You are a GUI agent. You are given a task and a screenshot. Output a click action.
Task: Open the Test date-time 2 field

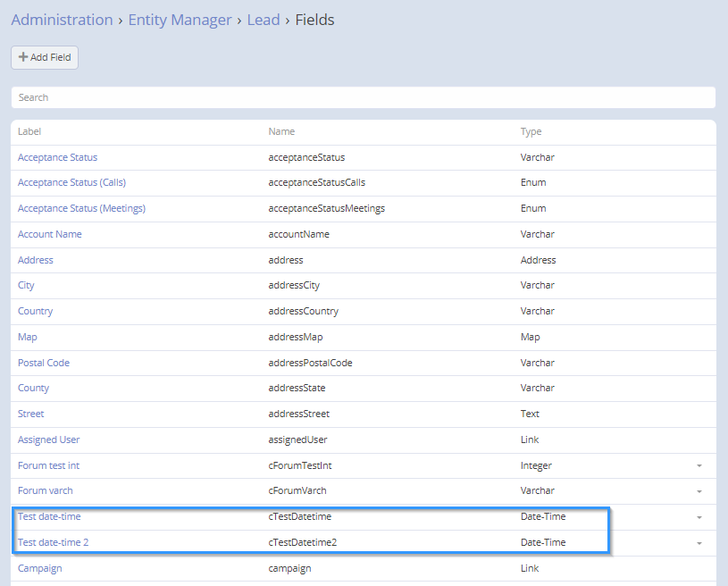pyautogui.click(x=53, y=542)
